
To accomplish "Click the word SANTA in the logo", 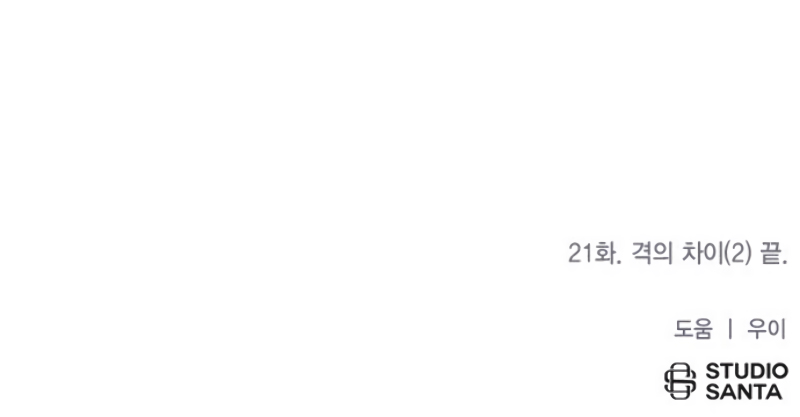I will (744, 392).
